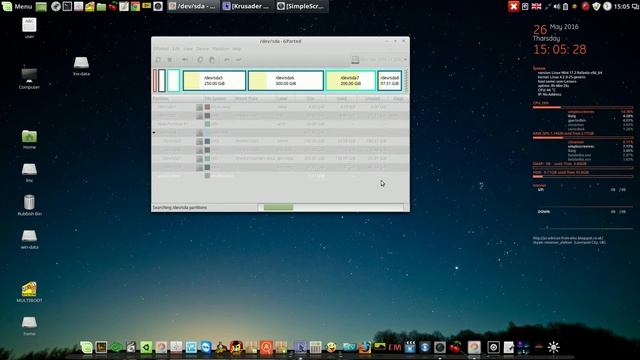The height and width of the screenshot is (360, 640).
Task: Click the Resize/Move toolbar icon in GParted
Action: pyautogui.click(x=185, y=60)
